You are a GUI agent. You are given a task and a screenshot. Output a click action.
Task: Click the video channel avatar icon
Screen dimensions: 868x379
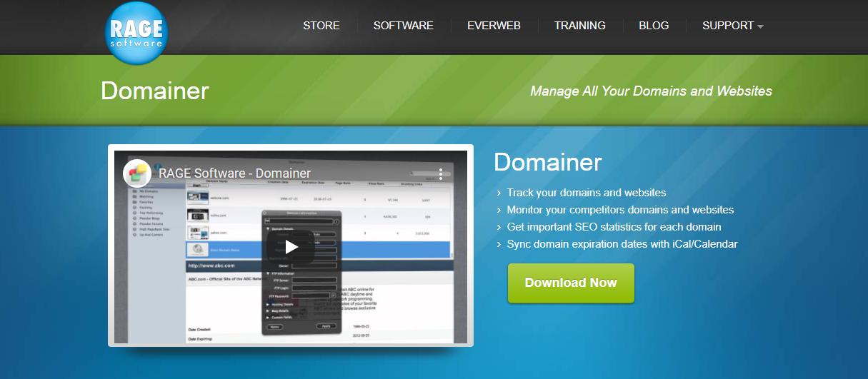136,173
